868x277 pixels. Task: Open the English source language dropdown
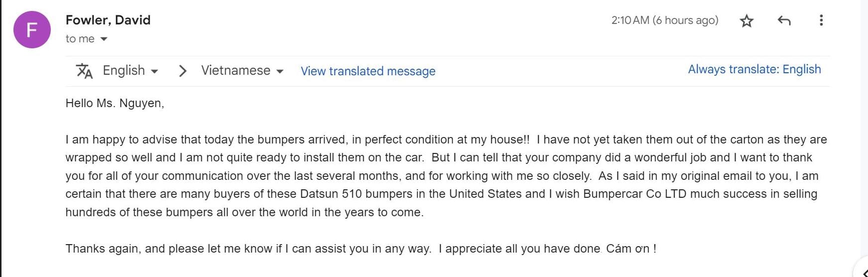pos(130,71)
